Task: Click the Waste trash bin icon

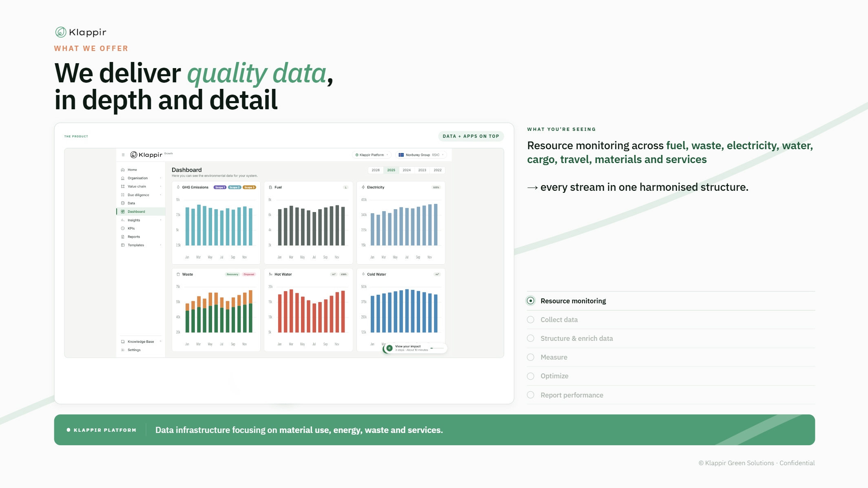Action: (x=178, y=274)
